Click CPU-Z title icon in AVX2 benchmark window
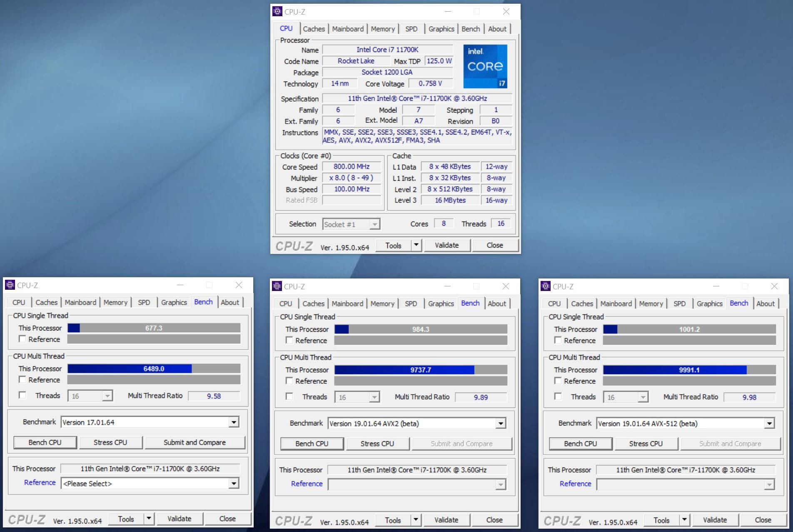 (277, 286)
